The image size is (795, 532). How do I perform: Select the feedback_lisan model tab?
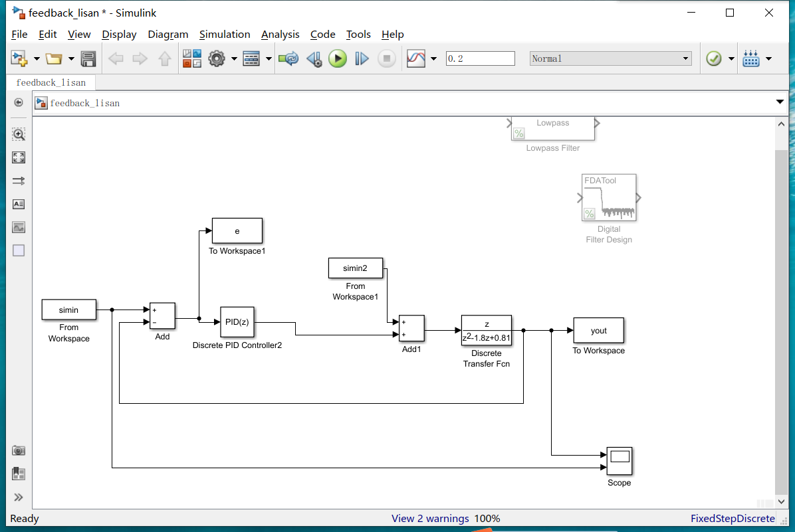point(51,82)
